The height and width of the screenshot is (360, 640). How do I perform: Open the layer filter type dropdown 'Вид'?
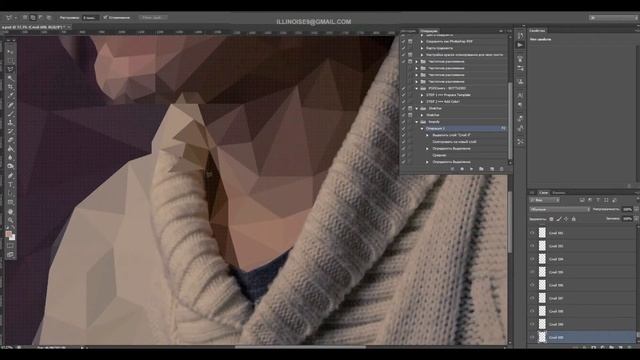click(544, 200)
